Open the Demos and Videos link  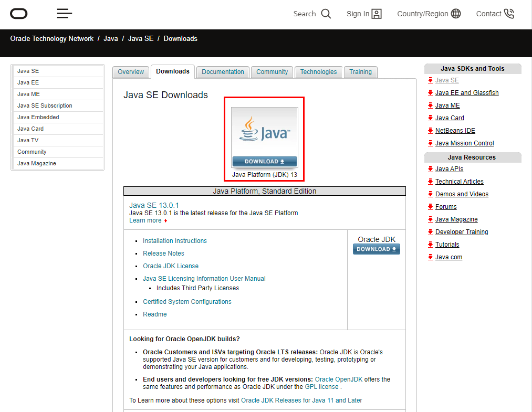462,194
